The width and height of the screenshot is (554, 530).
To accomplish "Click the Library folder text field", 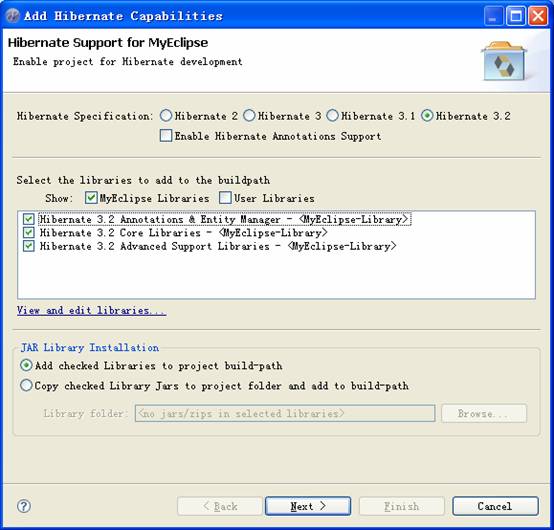I will pyautogui.click(x=285, y=413).
